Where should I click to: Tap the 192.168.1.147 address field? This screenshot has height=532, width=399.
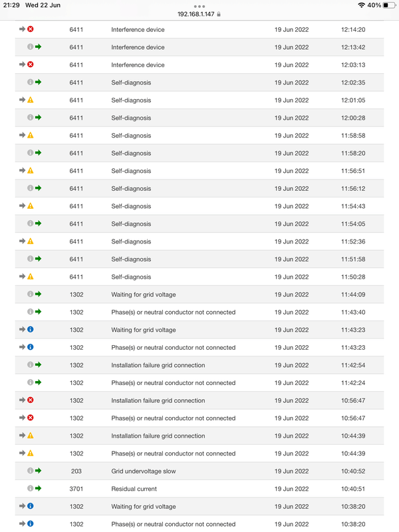196,14
